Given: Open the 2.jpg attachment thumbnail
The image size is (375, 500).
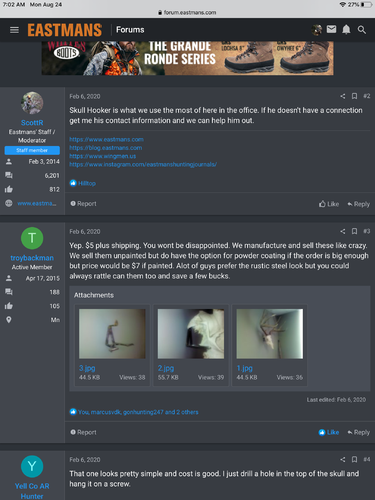Looking at the screenshot, I should coord(191,334).
